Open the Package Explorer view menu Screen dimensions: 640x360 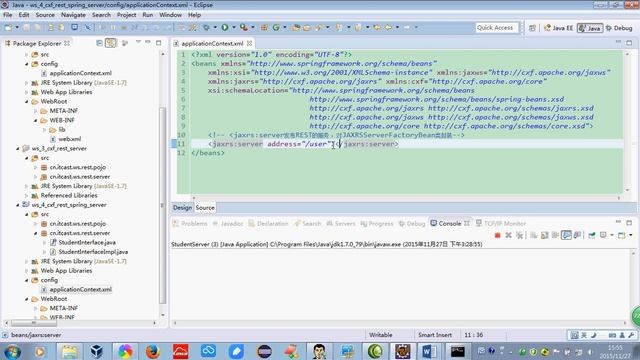138,42
